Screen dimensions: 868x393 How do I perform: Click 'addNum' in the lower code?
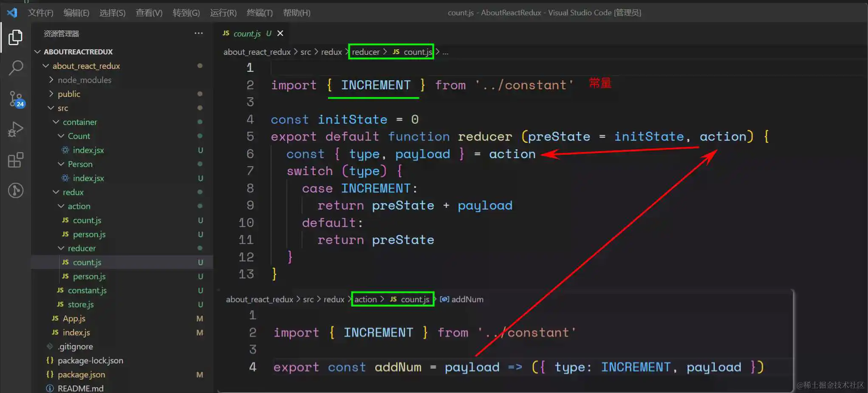398,367
